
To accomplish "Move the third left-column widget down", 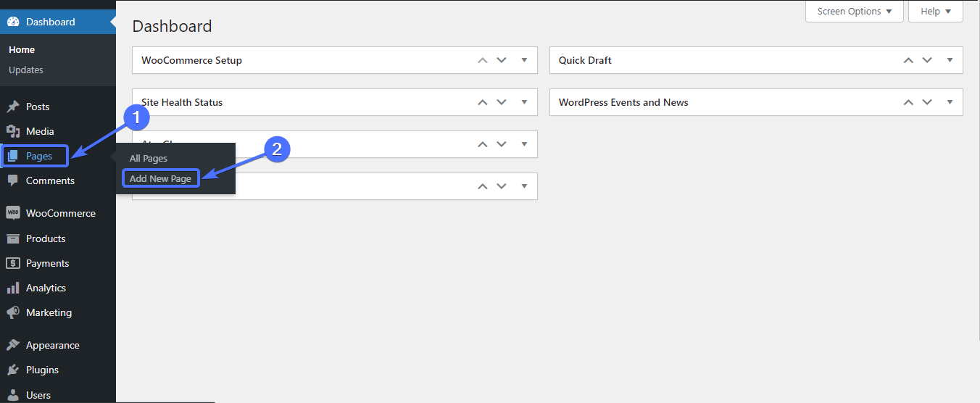I will (502, 144).
